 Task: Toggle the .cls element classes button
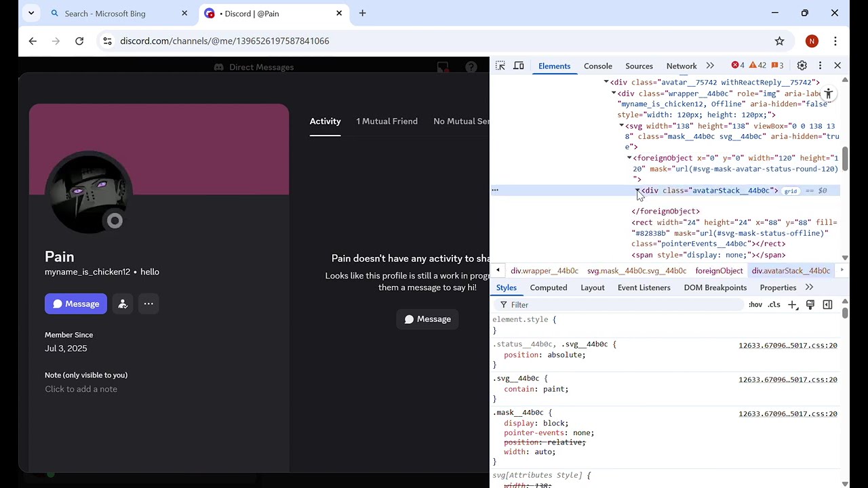774,305
